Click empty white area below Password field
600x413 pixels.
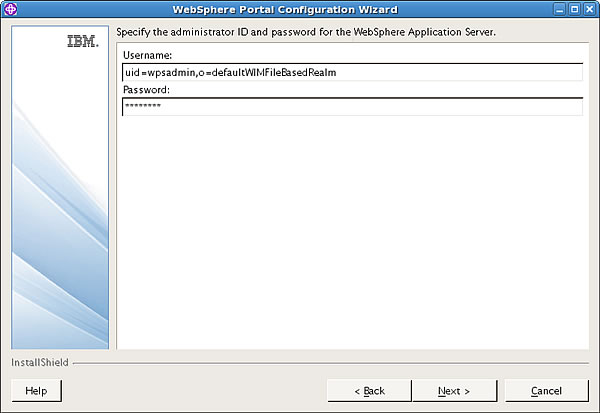[352, 230]
